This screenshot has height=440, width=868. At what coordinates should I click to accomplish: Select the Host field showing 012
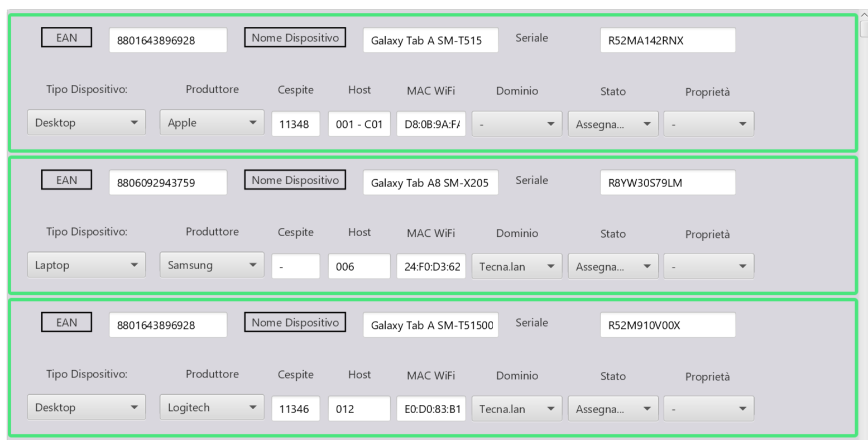tap(359, 409)
